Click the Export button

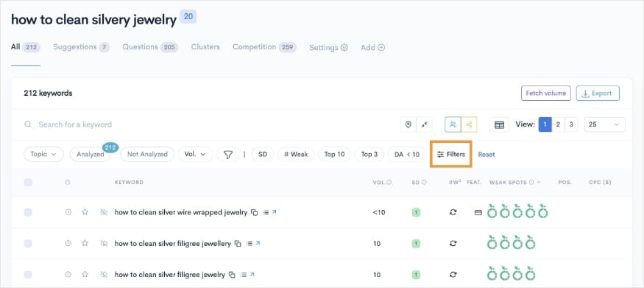click(x=598, y=94)
